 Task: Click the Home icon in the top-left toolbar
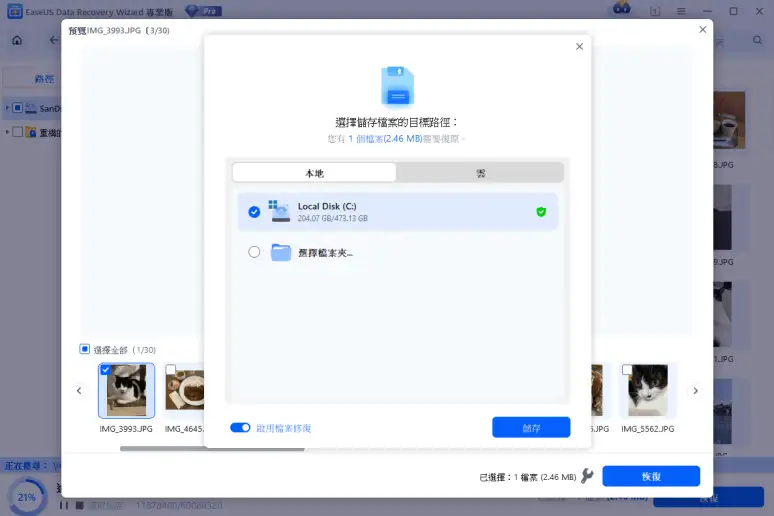tap(17, 41)
